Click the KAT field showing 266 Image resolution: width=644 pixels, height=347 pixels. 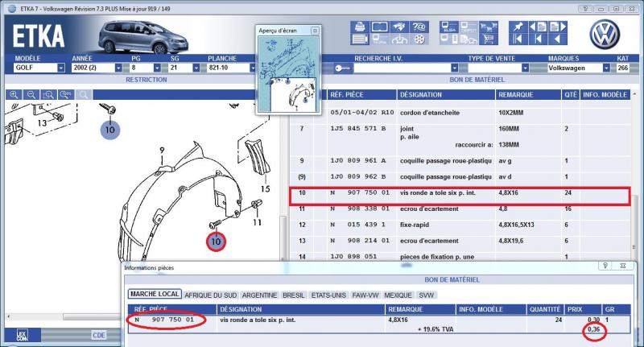[622, 68]
